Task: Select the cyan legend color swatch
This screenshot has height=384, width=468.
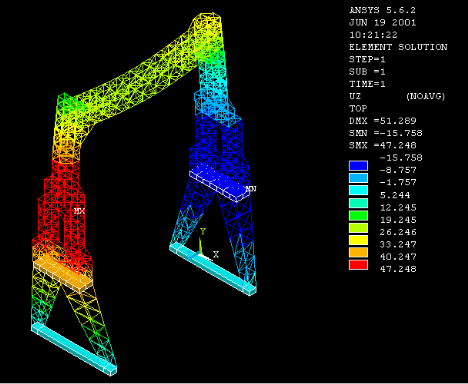Action: coord(358,190)
